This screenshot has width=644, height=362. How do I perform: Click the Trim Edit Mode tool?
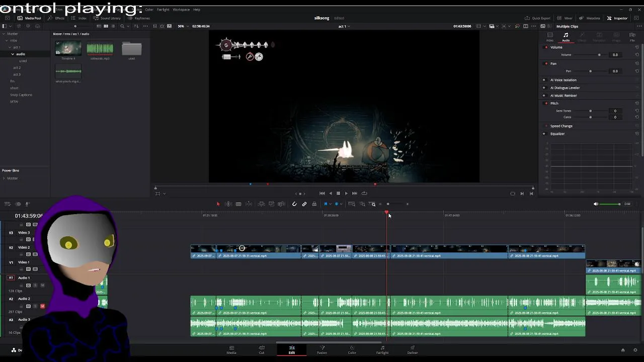coord(228,204)
